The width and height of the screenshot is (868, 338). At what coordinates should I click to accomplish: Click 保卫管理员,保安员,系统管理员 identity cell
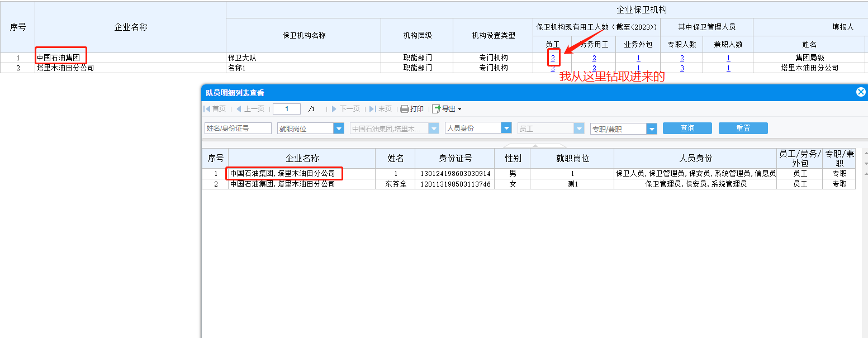(695, 184)
